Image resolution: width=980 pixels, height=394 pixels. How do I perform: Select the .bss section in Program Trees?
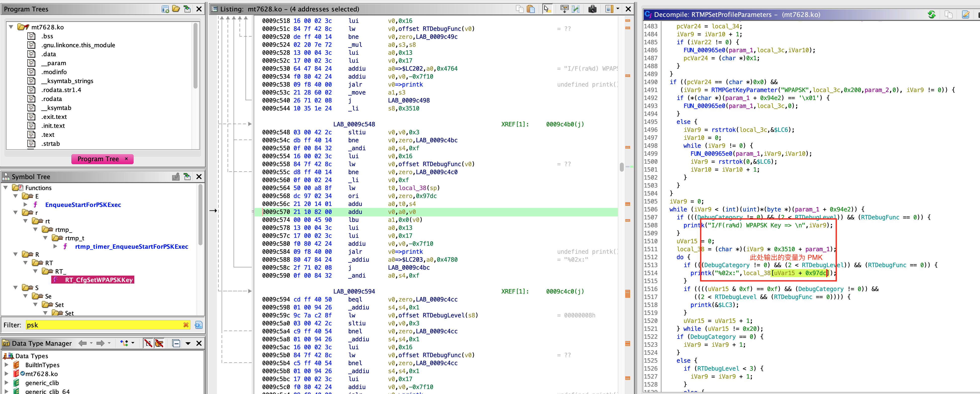tap(47, 36)
